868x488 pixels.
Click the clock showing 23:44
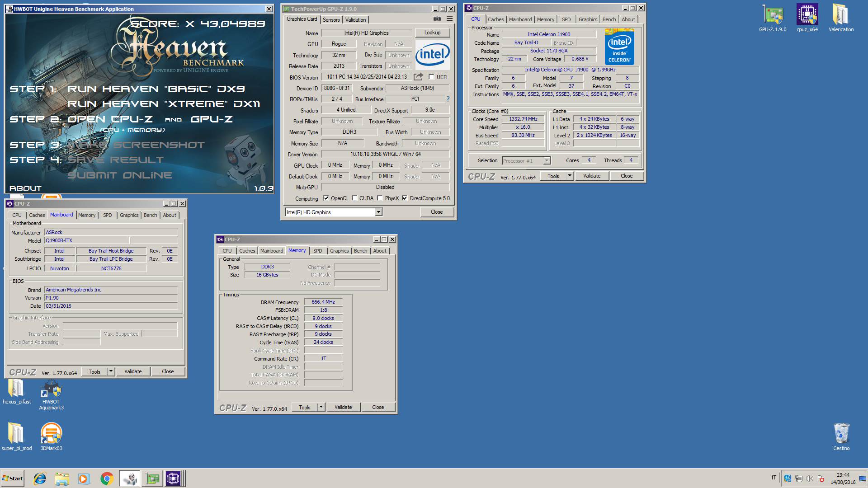[x=843, y=475]
